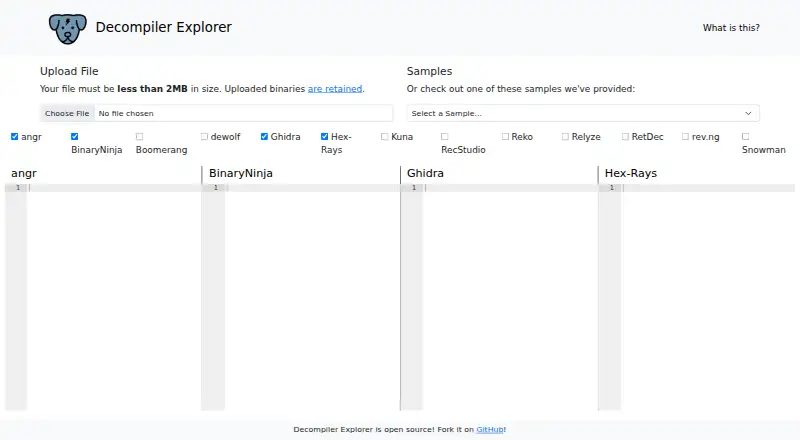Click line number 1 in BinaryNinja panel
Viewport: 800px width, 440px height.
216,188
